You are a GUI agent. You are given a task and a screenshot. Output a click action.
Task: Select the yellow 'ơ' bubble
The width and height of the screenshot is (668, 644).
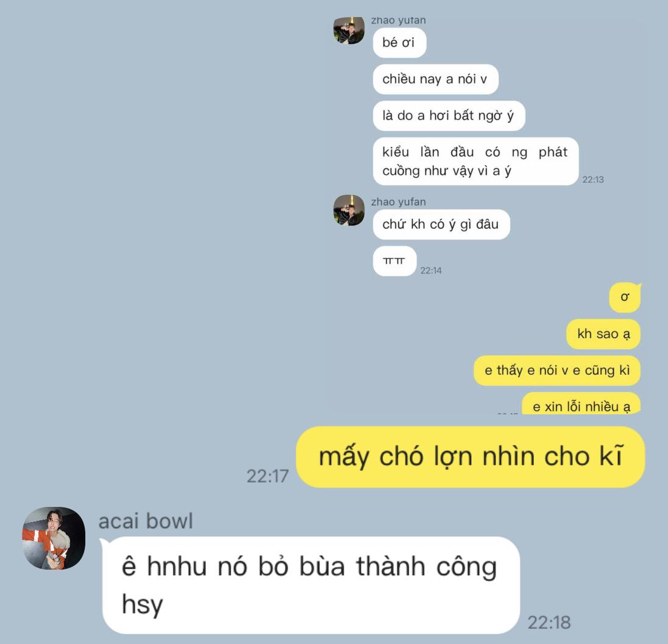625,298
